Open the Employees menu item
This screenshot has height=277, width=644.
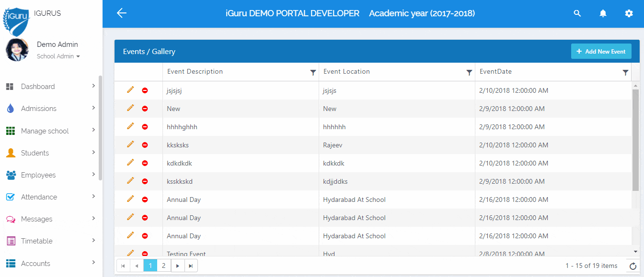[50, 175]
